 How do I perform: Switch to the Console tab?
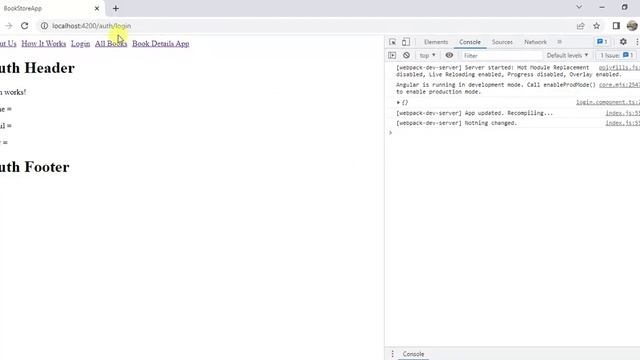tap(470, 42)
